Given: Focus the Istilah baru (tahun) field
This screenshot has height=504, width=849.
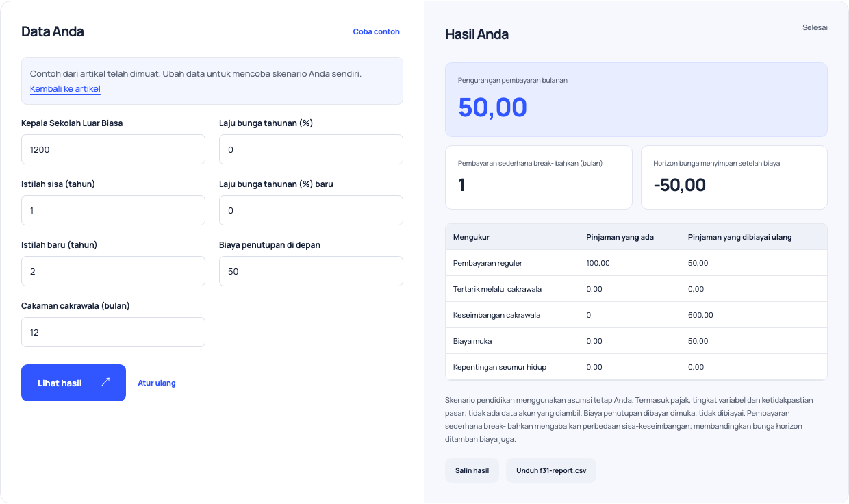Looking at the screenshot, I should click(x=113, y=271).
